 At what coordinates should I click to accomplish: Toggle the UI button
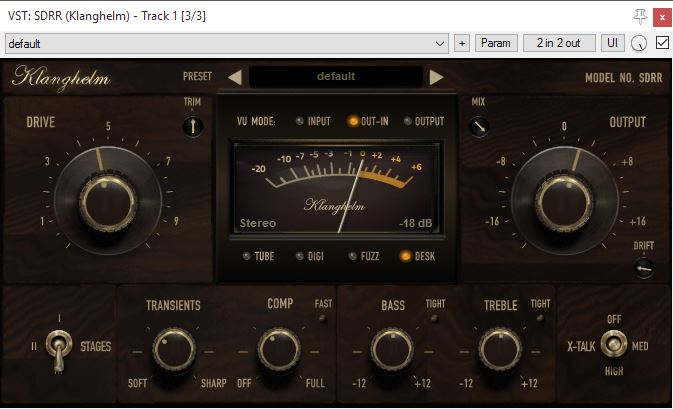[612, 43]
